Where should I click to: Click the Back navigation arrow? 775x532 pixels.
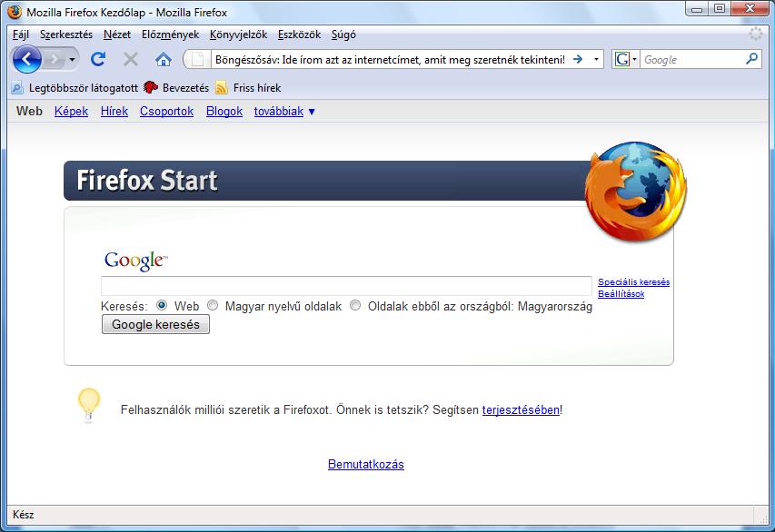coord(27,59)
